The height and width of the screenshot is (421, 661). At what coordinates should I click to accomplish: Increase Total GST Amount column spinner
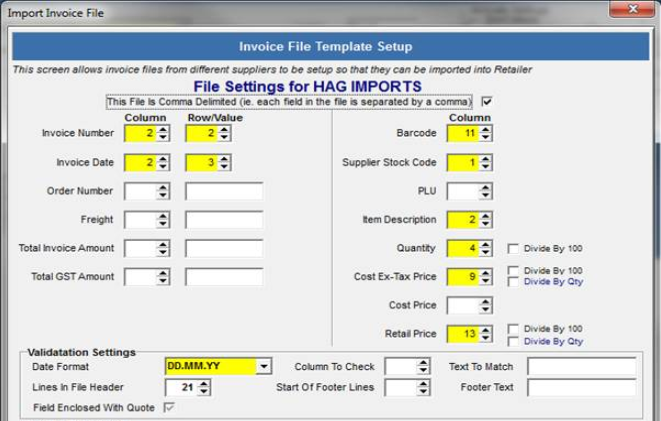163,273
